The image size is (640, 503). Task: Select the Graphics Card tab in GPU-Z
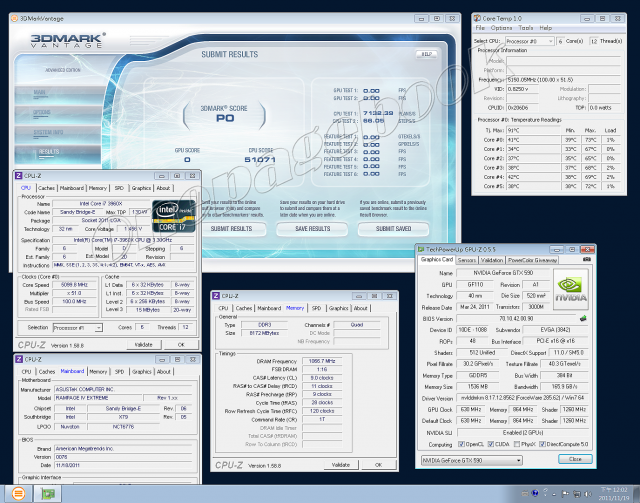pyautogui.click(x=437, y=260)
